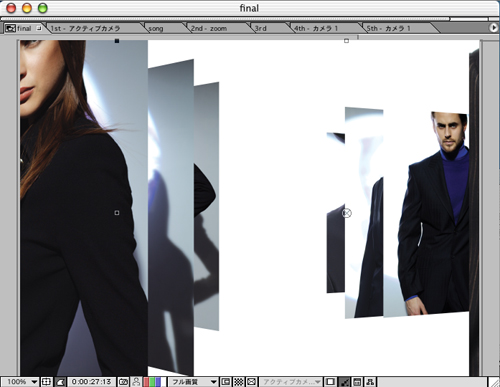This screenshot has width=500, height=387.
Task: Click the hollow handle on the woman's jacket
Action: click(x=117, y=213)
